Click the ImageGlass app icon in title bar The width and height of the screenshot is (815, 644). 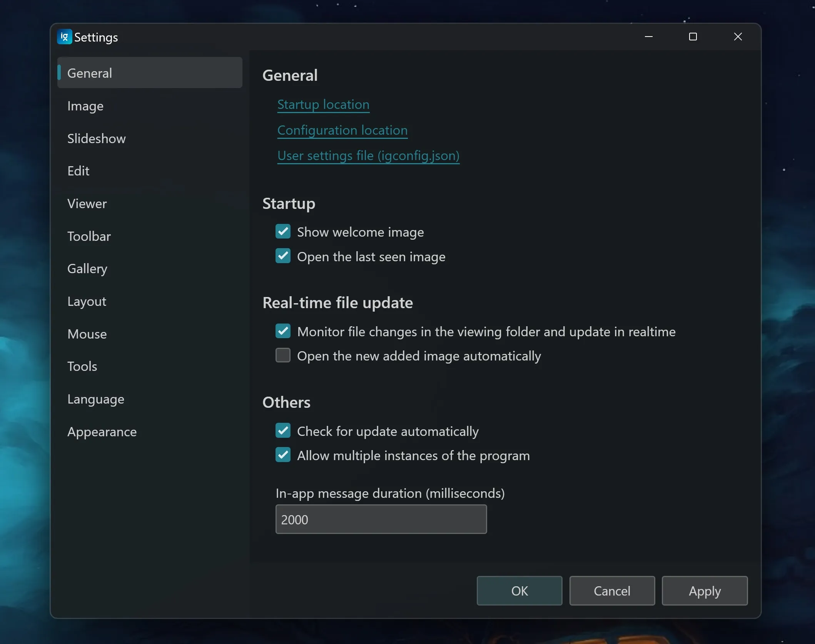pyautogui.click(x=64, y=37)
